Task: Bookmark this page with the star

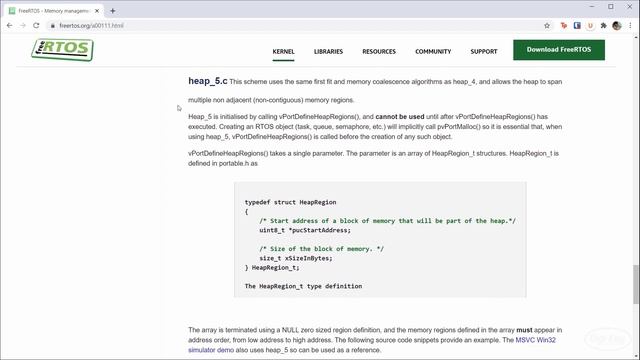Action: (x=547, y=25)
